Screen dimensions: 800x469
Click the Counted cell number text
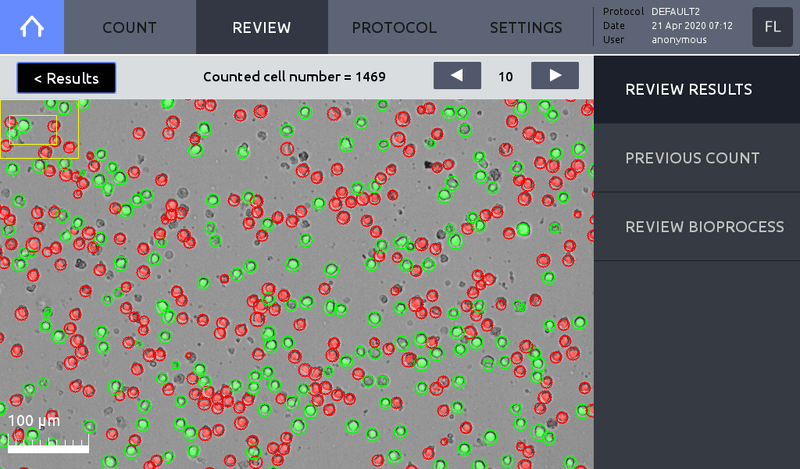294,77
